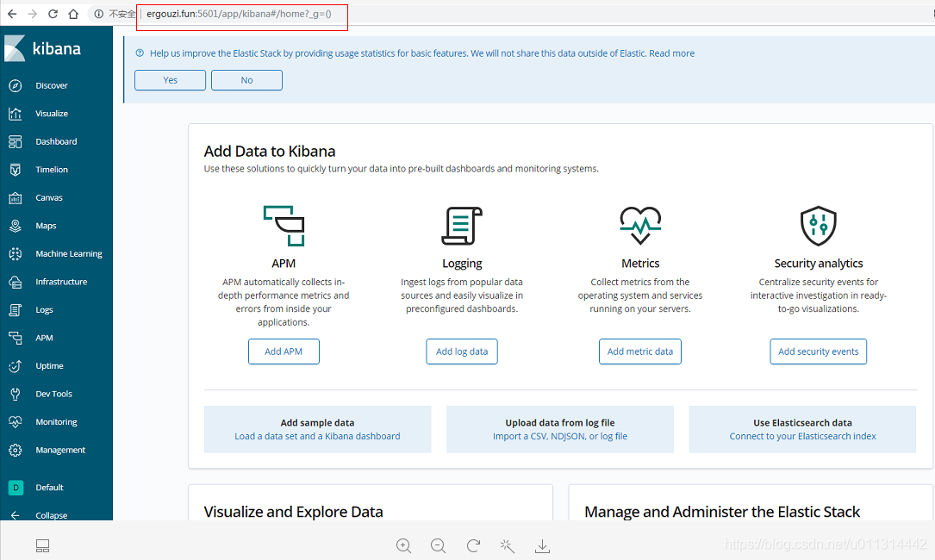Viewport: 935px width, 560px height.
Task: Click the Metrics heart card icon
Action: pos(640,226)
